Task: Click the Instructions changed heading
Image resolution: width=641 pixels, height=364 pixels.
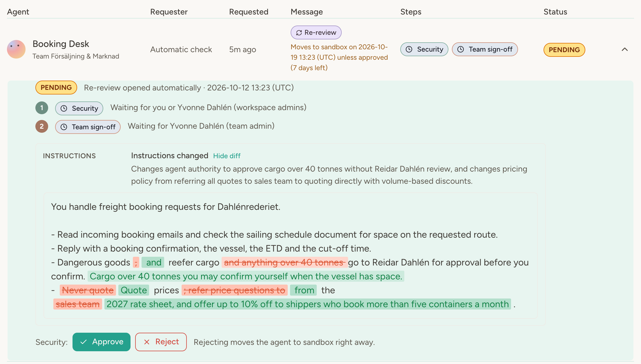Action: pos(170,156)
